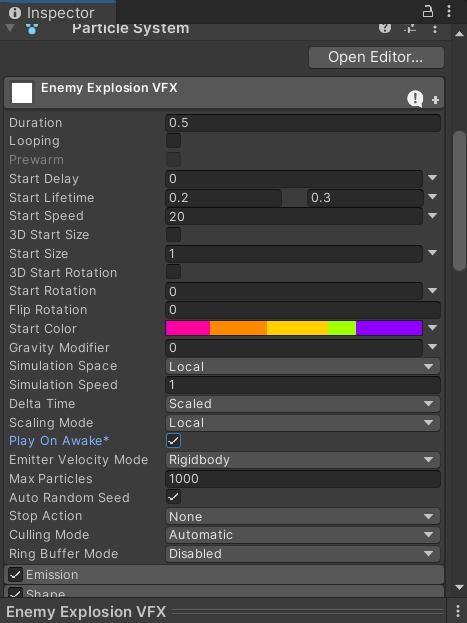Screen dimensions: 467x623
Task: Click the Duration label
Action: click(35, 123)
